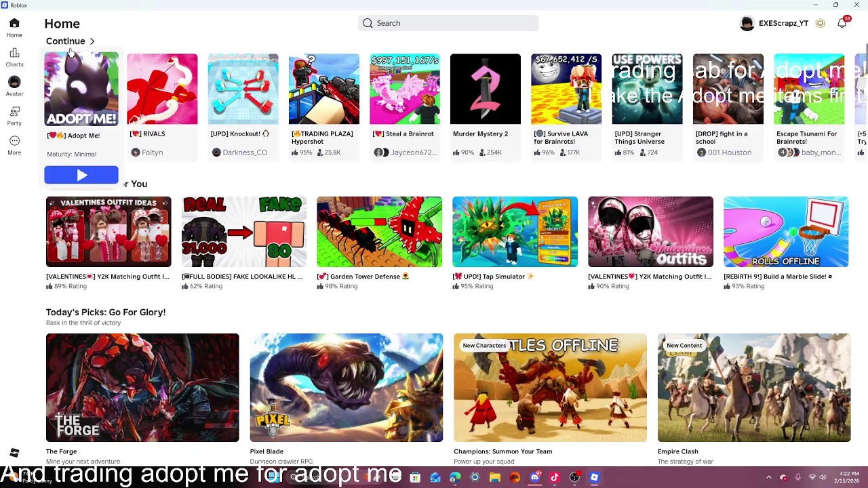Select the TRADING PLAZA Hypershot title
The height and width of the screenshot is (488, 868).
tap(322, 138)
